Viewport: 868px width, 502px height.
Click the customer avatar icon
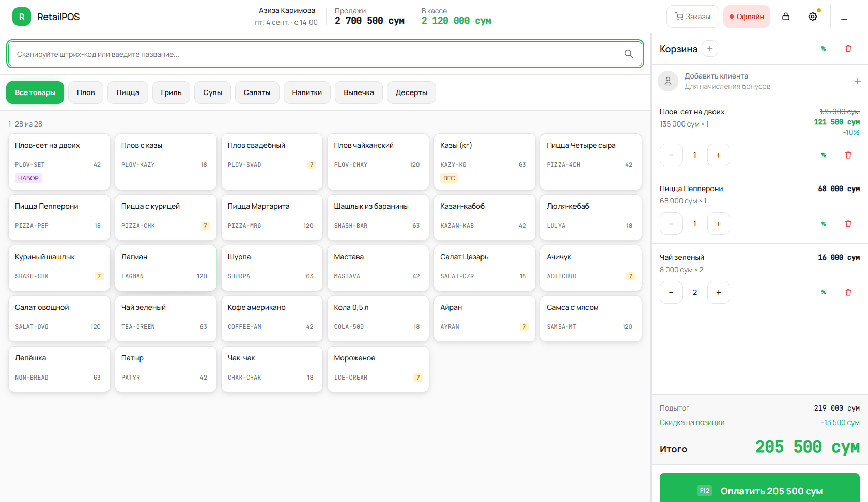pos(668,81)
